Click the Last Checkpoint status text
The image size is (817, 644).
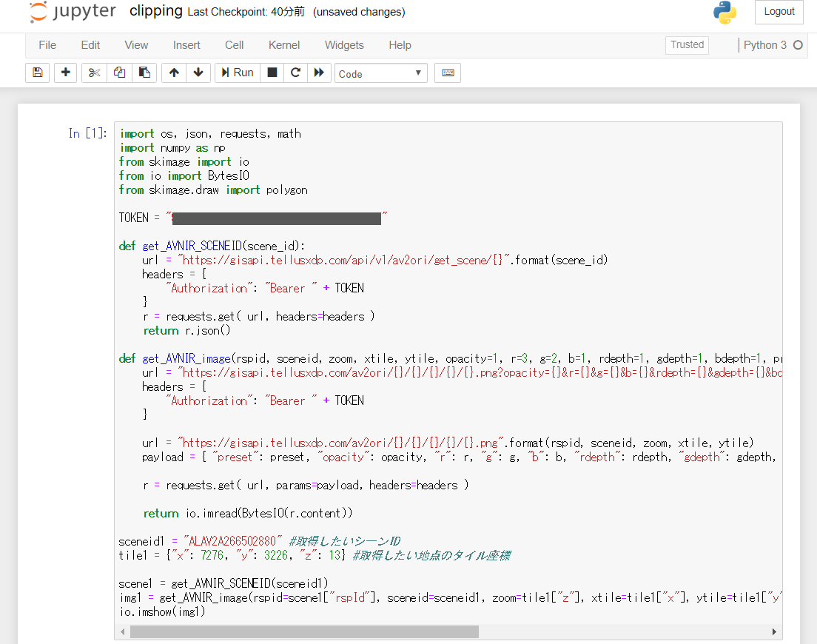(246, 12)
